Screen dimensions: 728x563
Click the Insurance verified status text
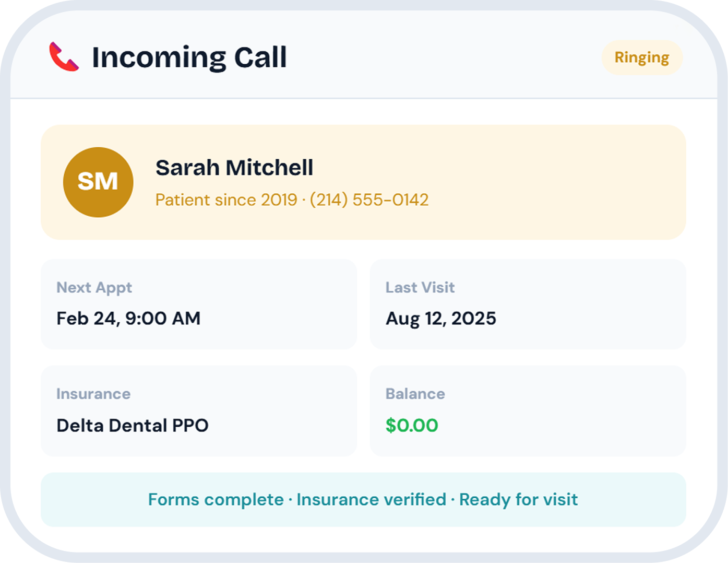coord(371,499)
